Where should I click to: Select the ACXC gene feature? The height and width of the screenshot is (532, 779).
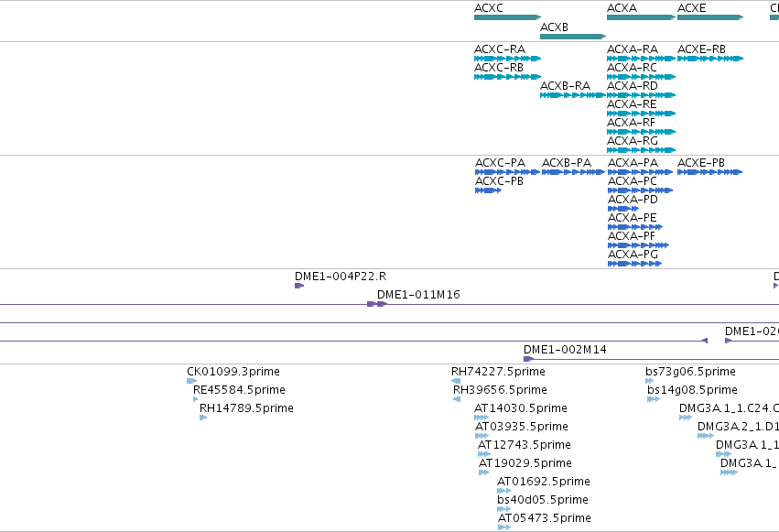click(x=507, y=17)
